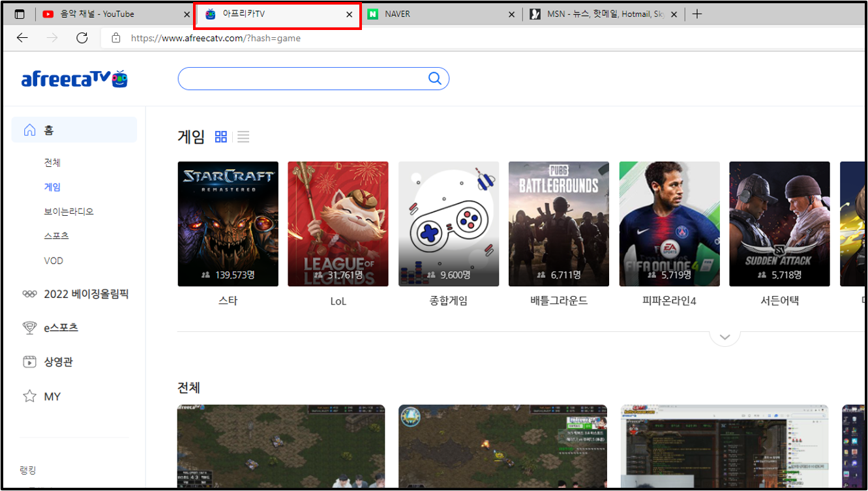The height and width of the screenshot is (491, 868).
Task: Open the 종합게임 gamepad thumbnail
Action: [x=449, y=224]
